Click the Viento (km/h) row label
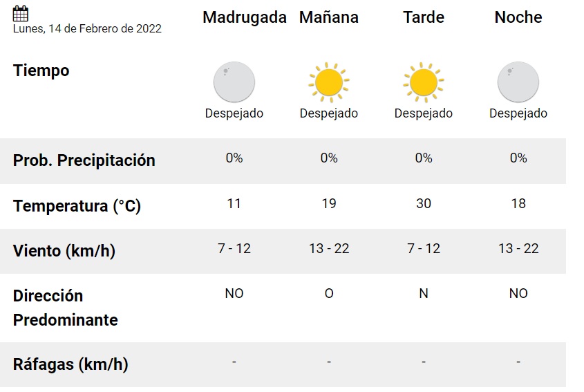 64,251
